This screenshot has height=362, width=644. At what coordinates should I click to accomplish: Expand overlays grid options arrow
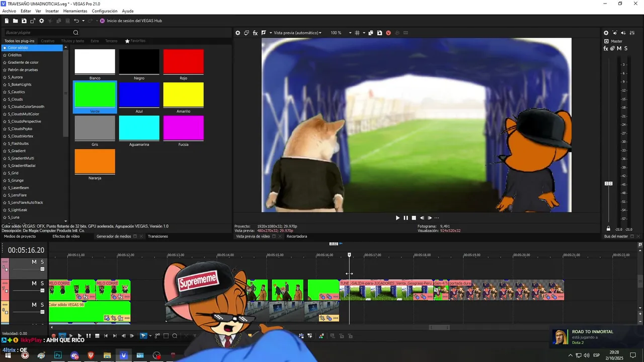[x=363, y=33]
